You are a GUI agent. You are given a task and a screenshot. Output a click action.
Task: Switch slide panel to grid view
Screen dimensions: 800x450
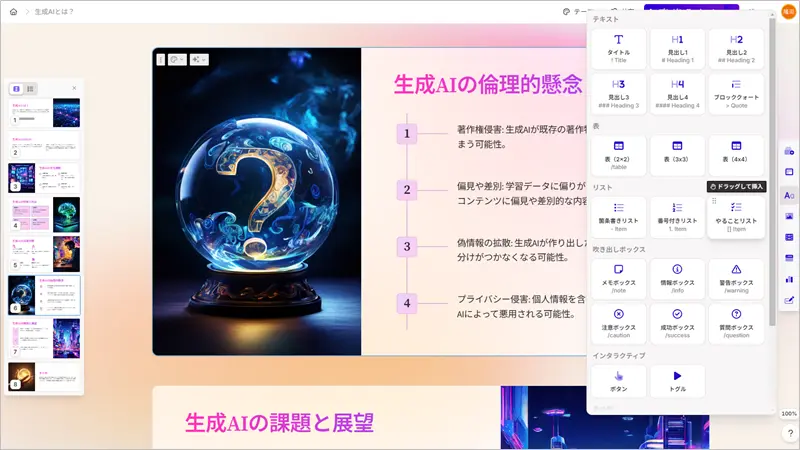(x=31, y=89)
